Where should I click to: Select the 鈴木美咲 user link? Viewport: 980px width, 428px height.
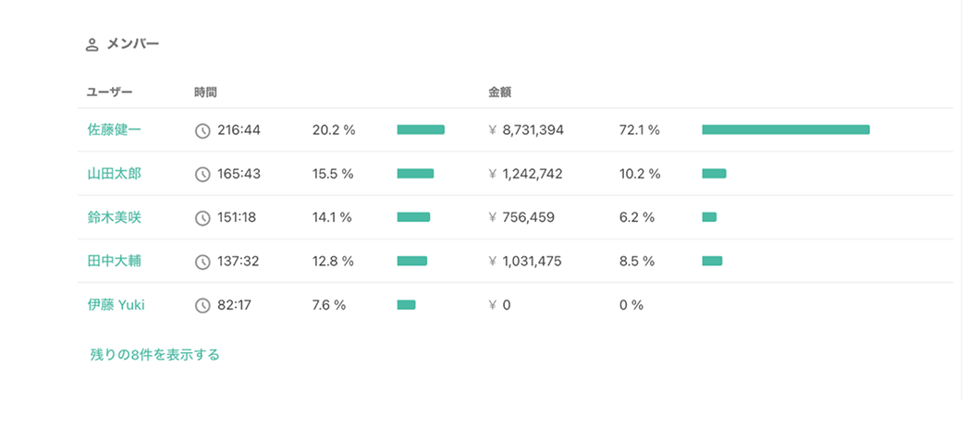(x=115, y=217)
